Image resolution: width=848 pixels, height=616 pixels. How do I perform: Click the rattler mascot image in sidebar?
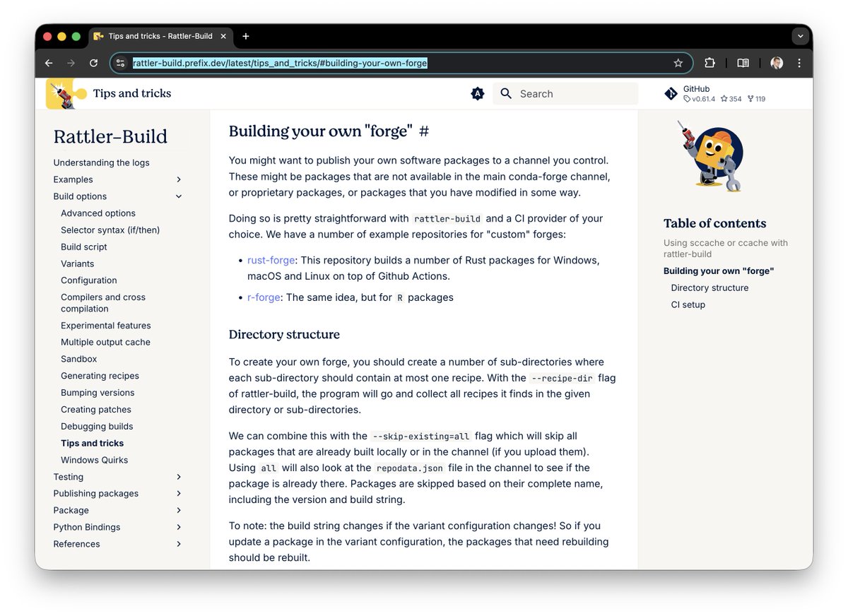711,156
